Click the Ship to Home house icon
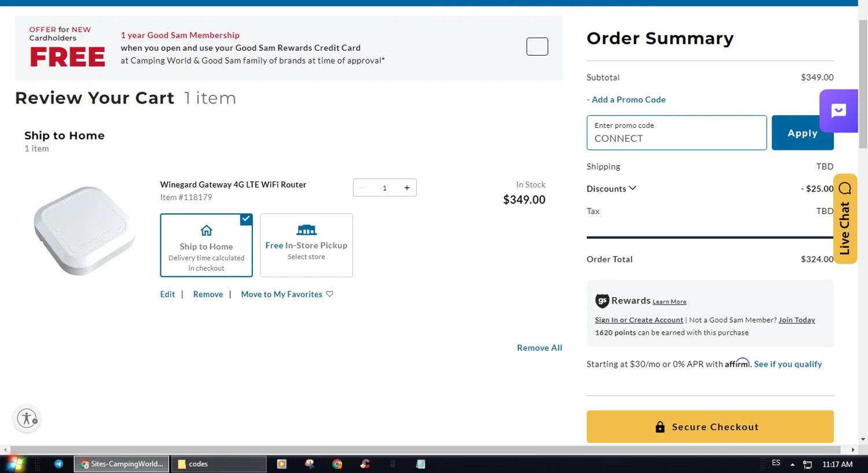 [207, 230]
